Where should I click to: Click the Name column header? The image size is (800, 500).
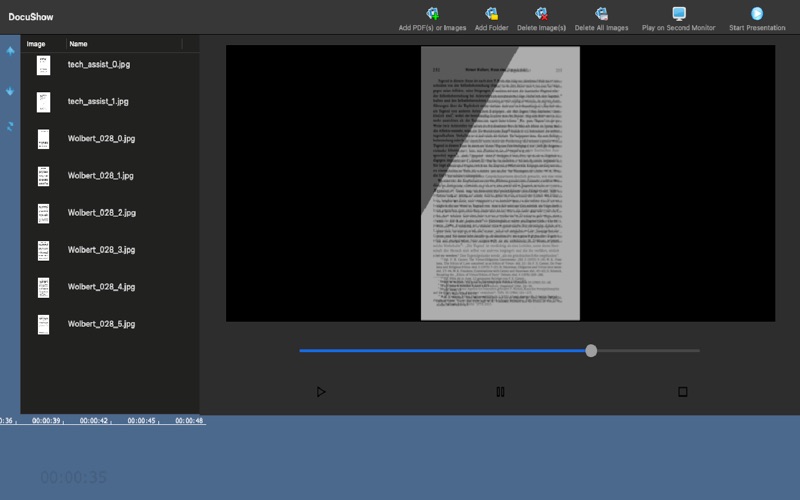(78, 44)
